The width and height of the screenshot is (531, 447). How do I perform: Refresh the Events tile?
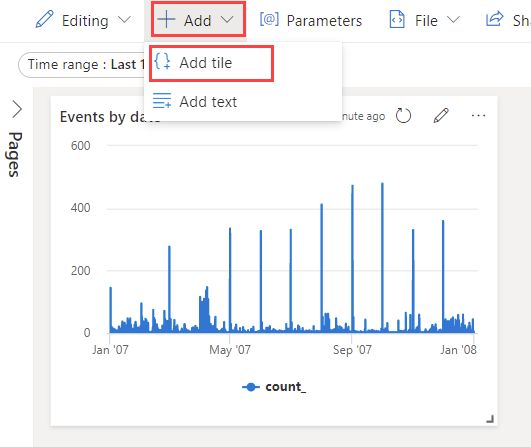403,116
